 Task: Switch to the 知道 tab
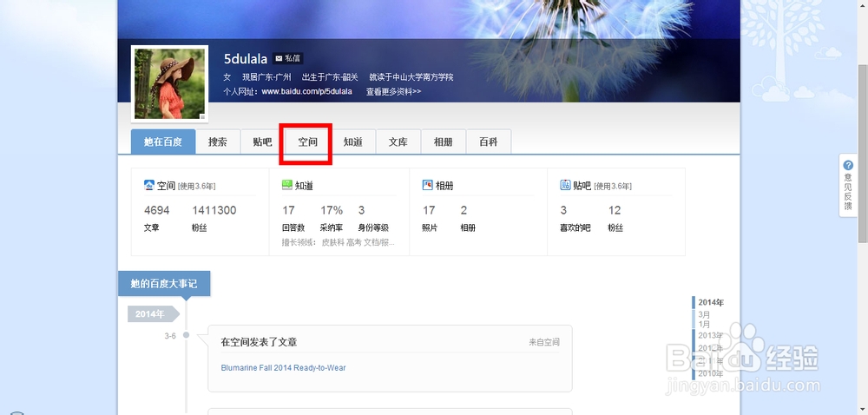point(353,142)
